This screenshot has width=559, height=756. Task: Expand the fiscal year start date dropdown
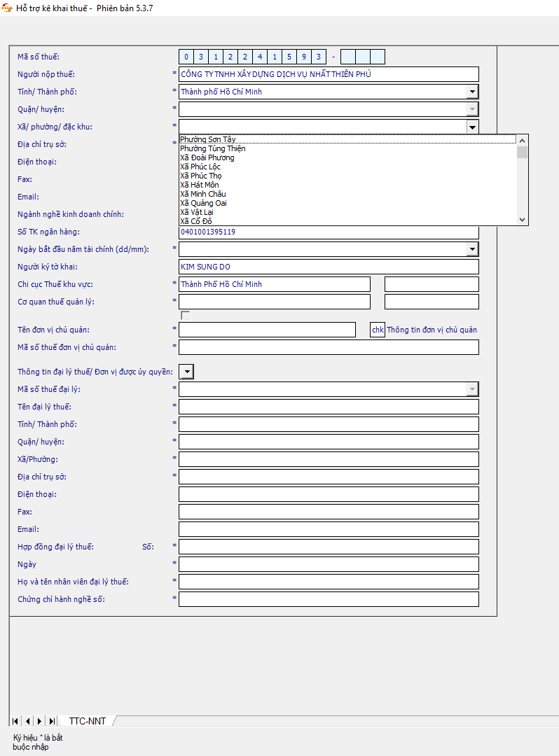pyautogui.click(x=472, y=249)
